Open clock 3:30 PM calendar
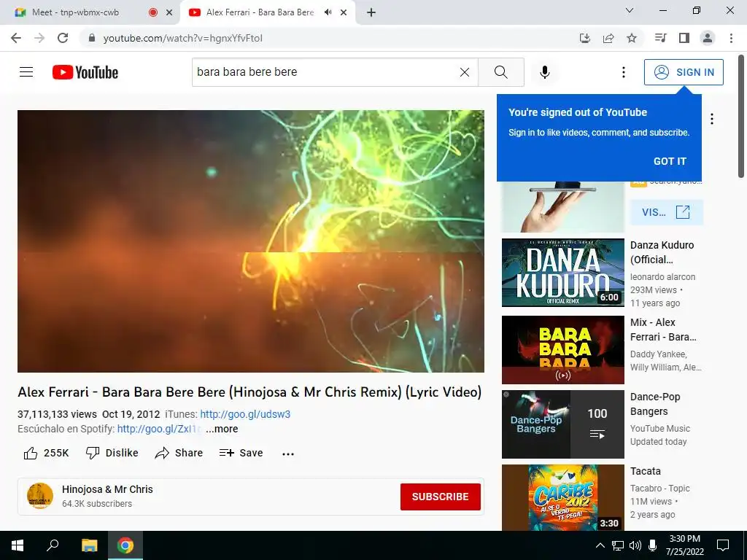 coord(684,545)
